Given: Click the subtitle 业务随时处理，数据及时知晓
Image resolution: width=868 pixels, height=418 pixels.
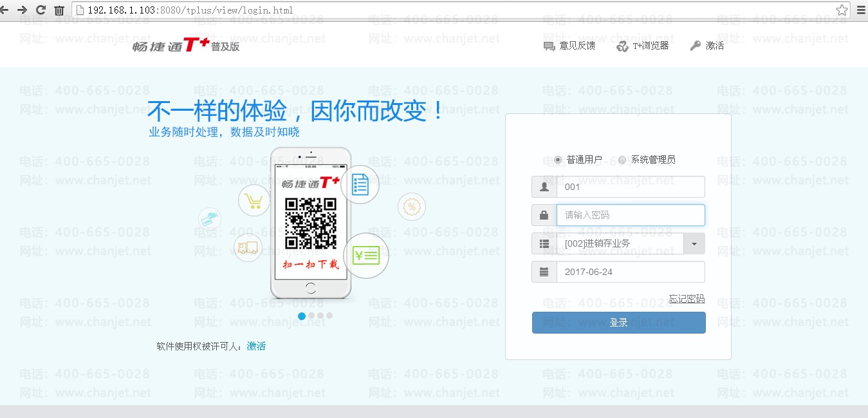Looking at the screenshot, I should point(225,132).
